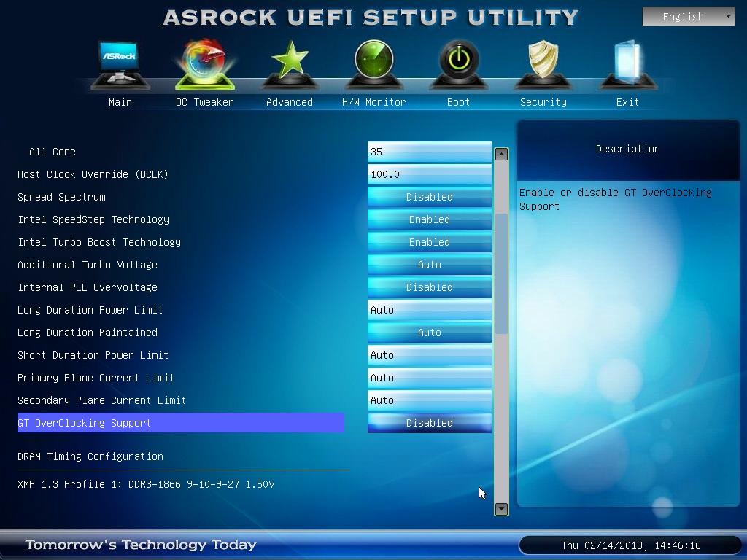Viewport: 747px width, 560px height.
Task: Click the scrollbar up arrow
Action: (501, 154)
